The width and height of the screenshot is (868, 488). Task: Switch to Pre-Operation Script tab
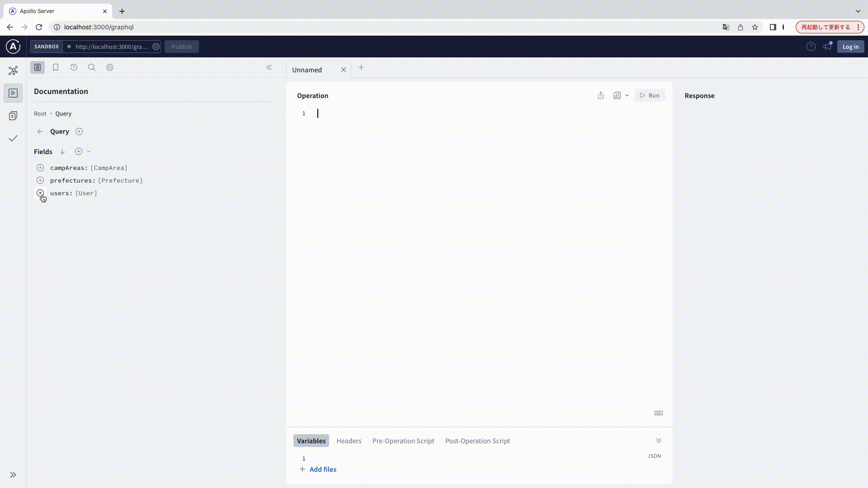pos(403,441)
